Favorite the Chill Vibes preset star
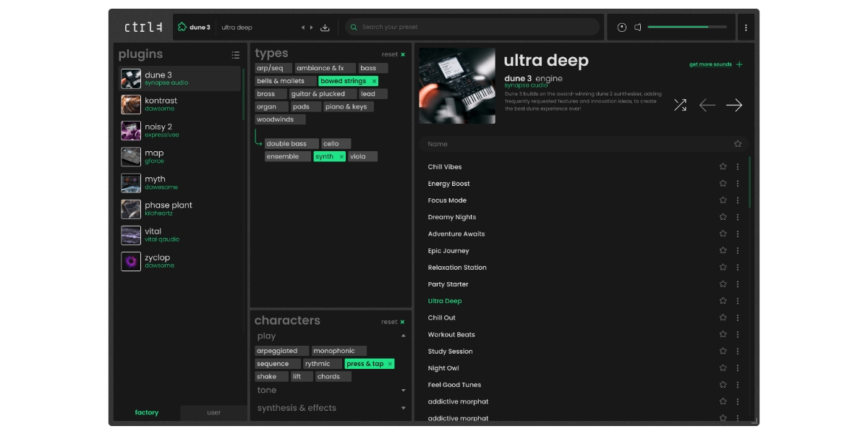The width and height of the screenshot is (868, 434). pos(723,167)
